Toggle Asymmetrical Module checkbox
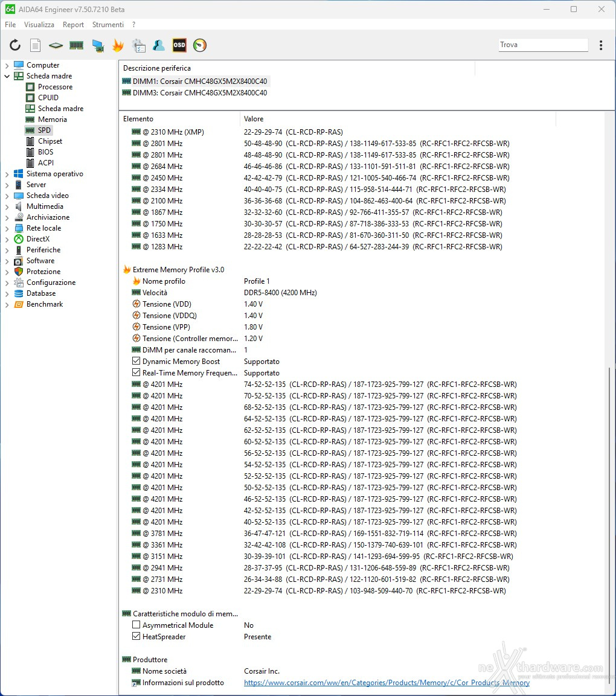This screenshot has height=696, width=616. click(136, 625)
